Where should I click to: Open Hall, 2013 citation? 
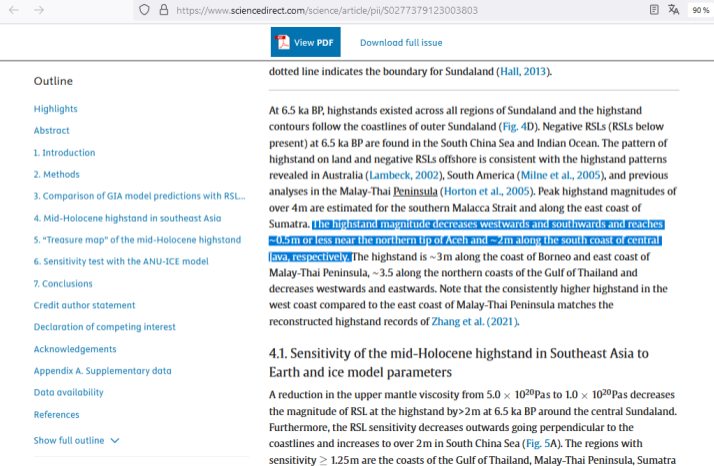pos(523,72)
